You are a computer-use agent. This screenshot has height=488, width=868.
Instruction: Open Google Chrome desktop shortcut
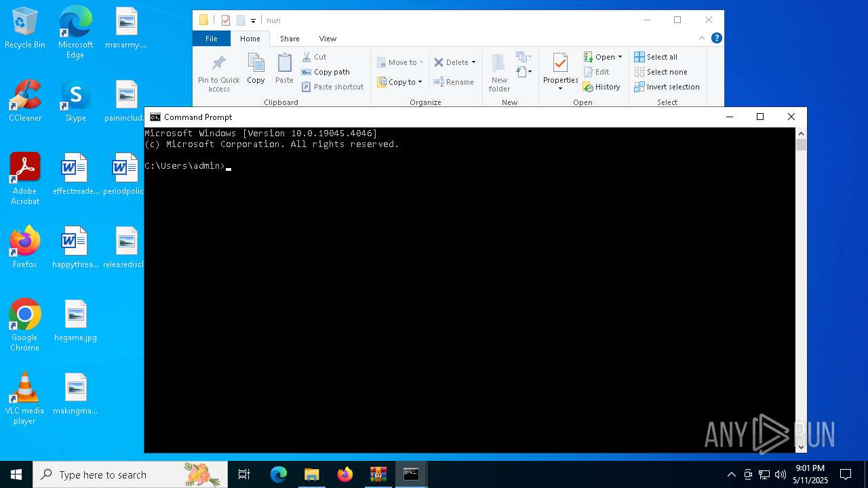point(25,325)
